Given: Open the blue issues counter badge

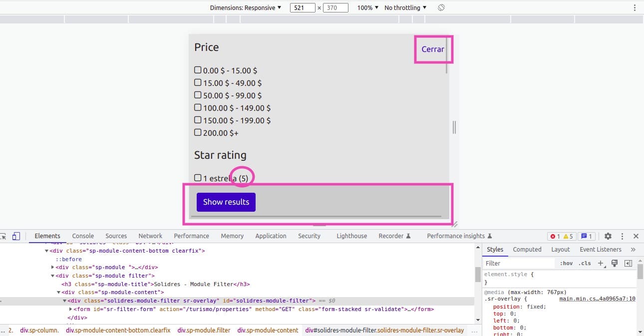Looking at the screenshot, I should [x=587, y=236].
